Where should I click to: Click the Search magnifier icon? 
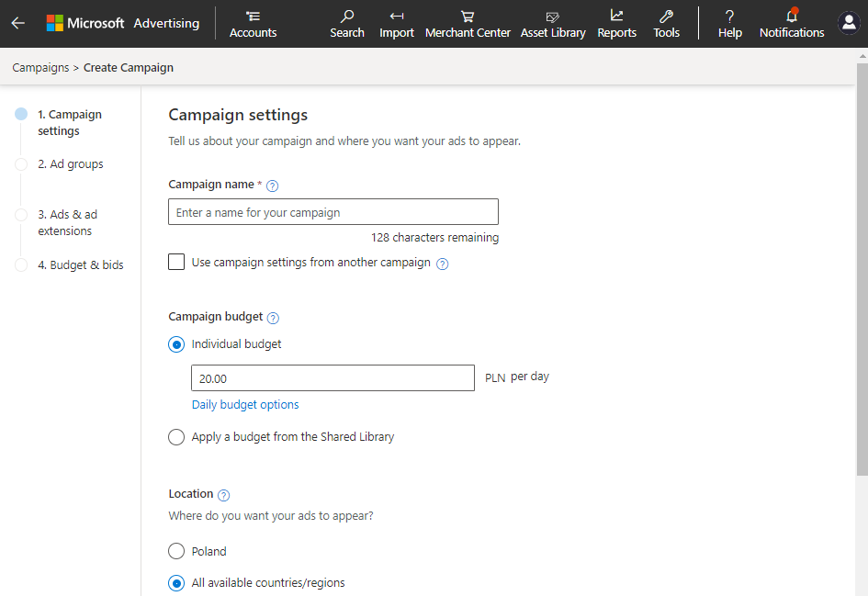pos(347,17)
